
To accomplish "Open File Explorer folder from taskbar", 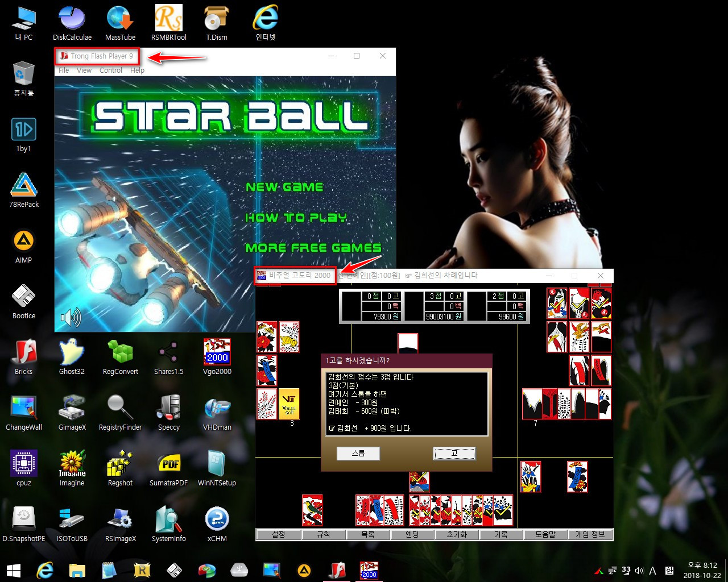I will [x=77, y=570].
